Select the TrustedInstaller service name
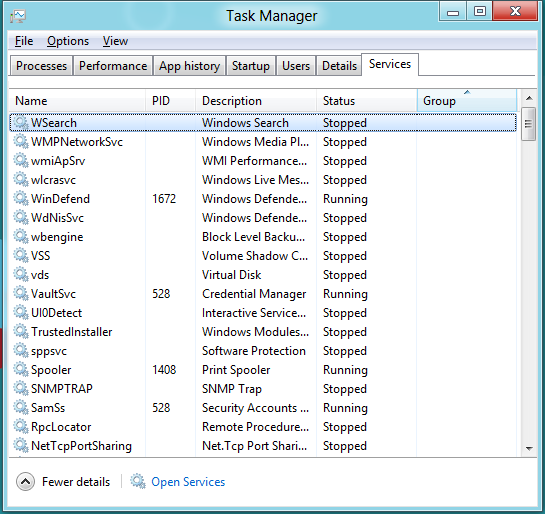545x514 pixels. coord(72,332)
